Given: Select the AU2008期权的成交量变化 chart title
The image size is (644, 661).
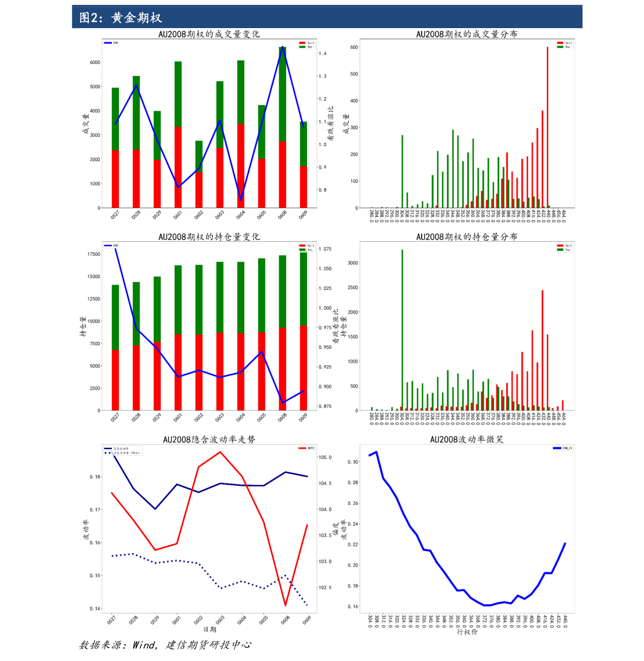Looking at the screenshot, I should click(209, 34).
